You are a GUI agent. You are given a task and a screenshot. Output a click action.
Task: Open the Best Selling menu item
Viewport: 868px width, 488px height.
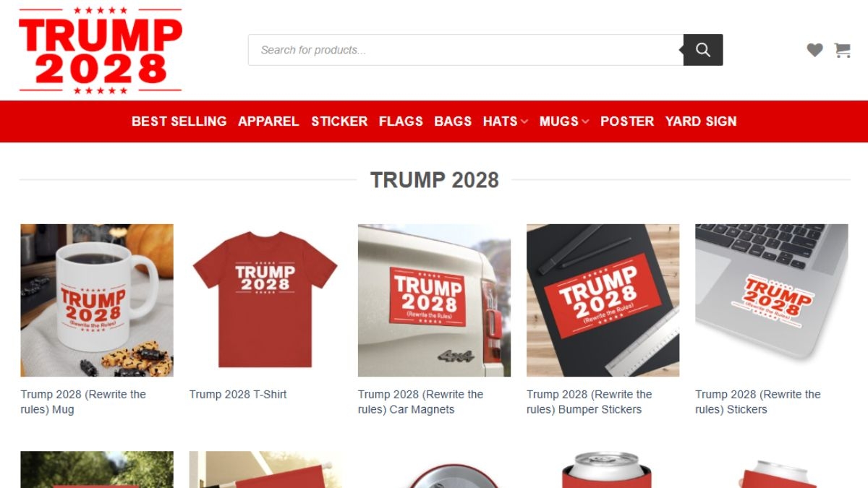coord(179,121)
